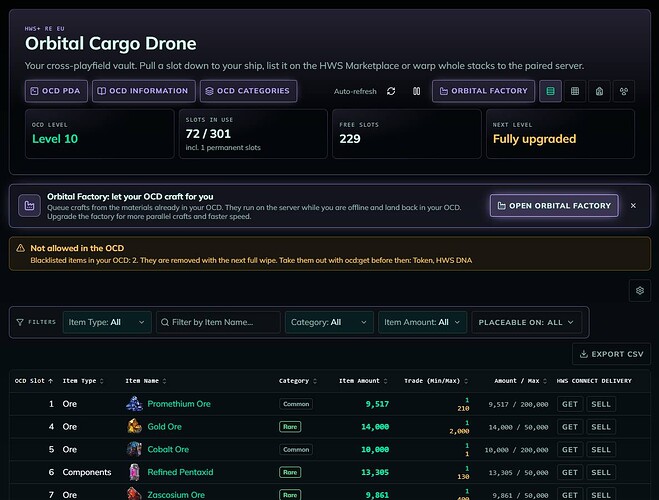This screenshot has height=500, width=659.
Task: Click the Level 10 OCD level value
Action: (x=55, y=139)
